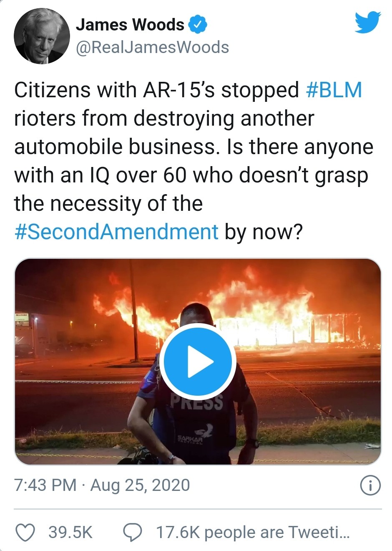Click the tweet body text
392x551 pixels.
(x=194, y=161)
